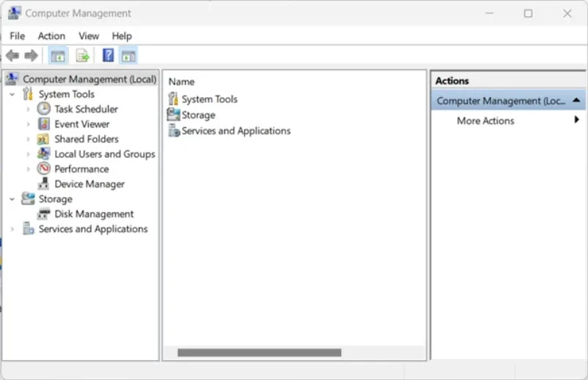The height and width of the screenshot is (380, 588).
Task: Click the Shared Folders icon
Action: pos(43,139)
